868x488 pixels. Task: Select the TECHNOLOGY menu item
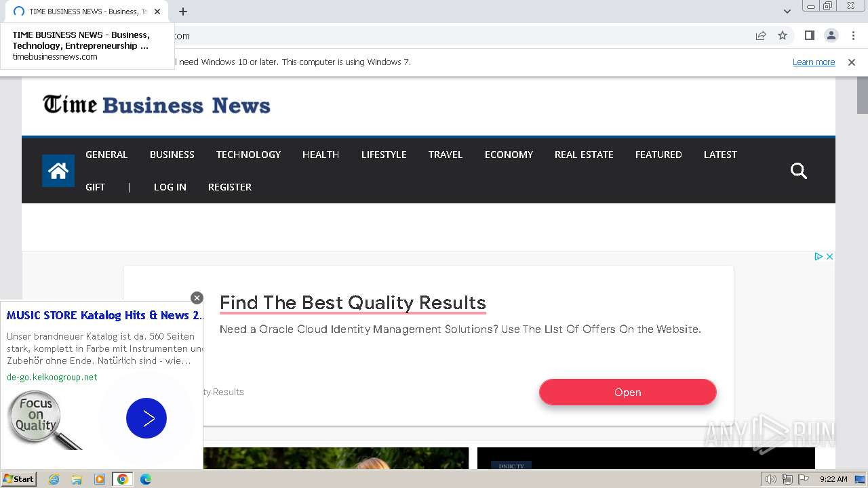point(248,155)
